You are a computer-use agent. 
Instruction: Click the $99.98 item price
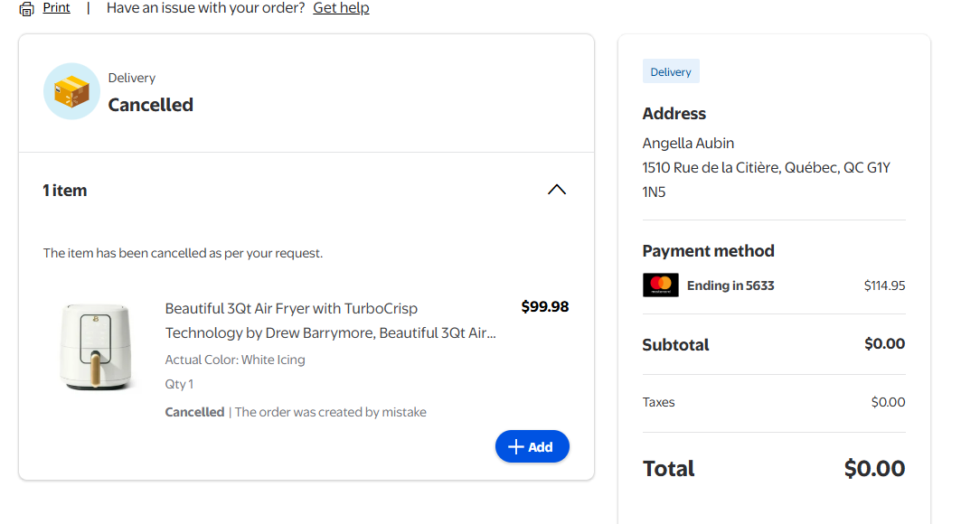coord(545,307)
